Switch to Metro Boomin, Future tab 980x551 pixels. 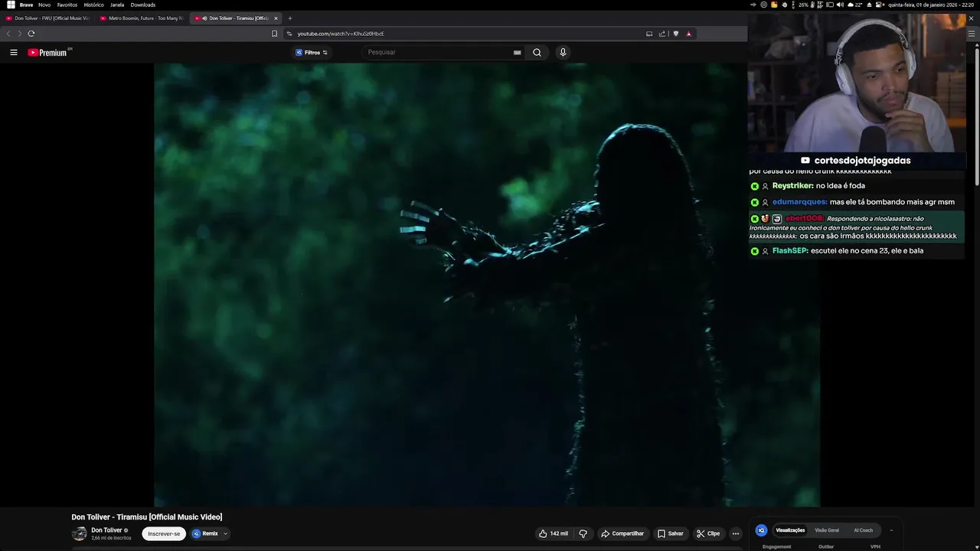pos(142,18)
